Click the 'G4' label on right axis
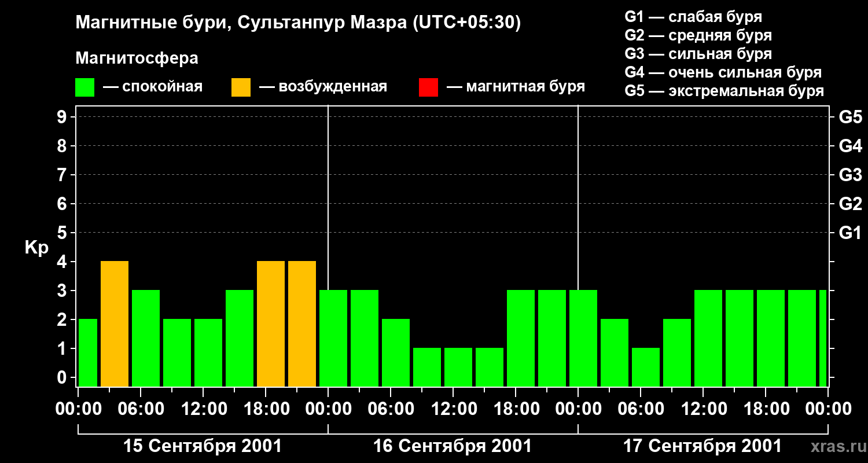The image size is (868, 463). coord(850,146)
